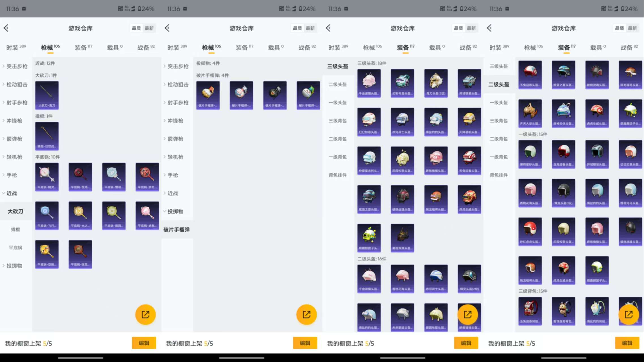Go back from the 三级头盔 list screen
Viewport: 644px width, 362px height.
(328, 28)
